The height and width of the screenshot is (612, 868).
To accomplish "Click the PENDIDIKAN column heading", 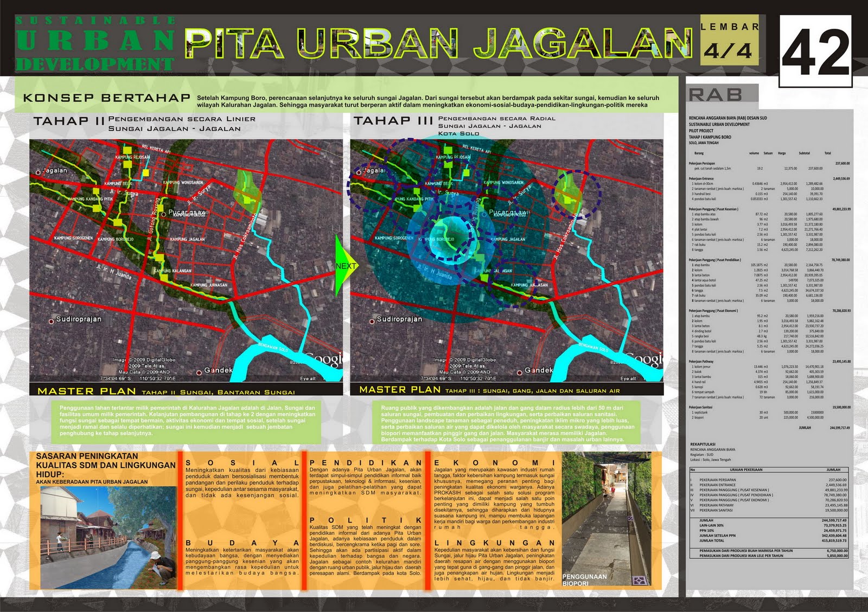I will click(365, 463).
